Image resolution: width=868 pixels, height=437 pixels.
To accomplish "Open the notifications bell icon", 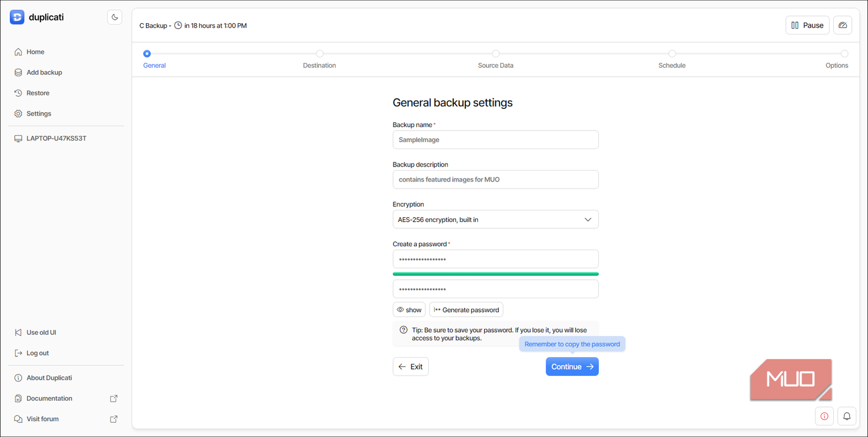I will click(x=847, y=416).
